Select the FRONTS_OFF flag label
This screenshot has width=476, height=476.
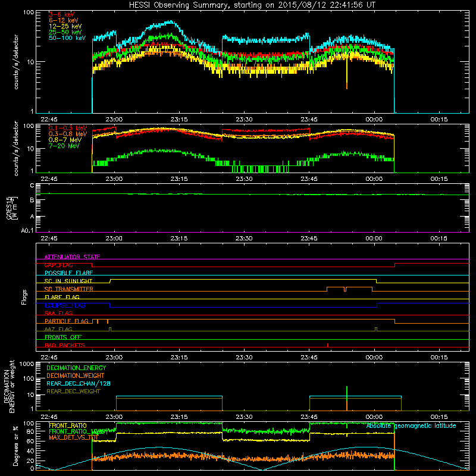coord(63,337)
